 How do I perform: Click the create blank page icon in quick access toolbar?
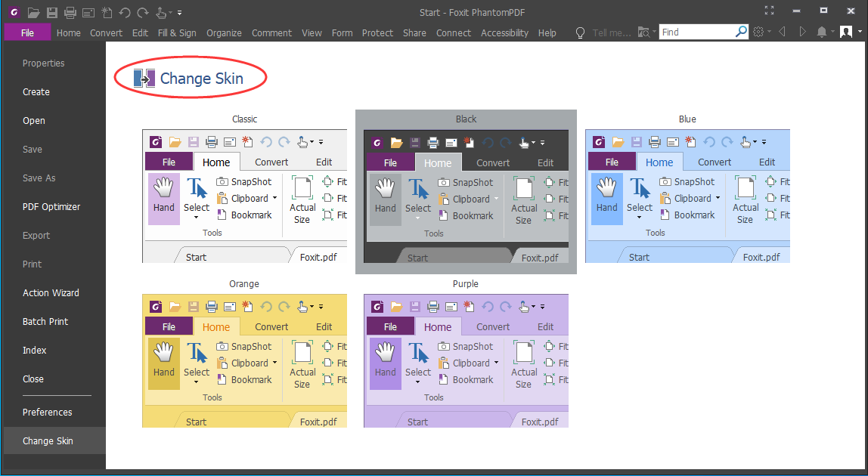point(107,12)
